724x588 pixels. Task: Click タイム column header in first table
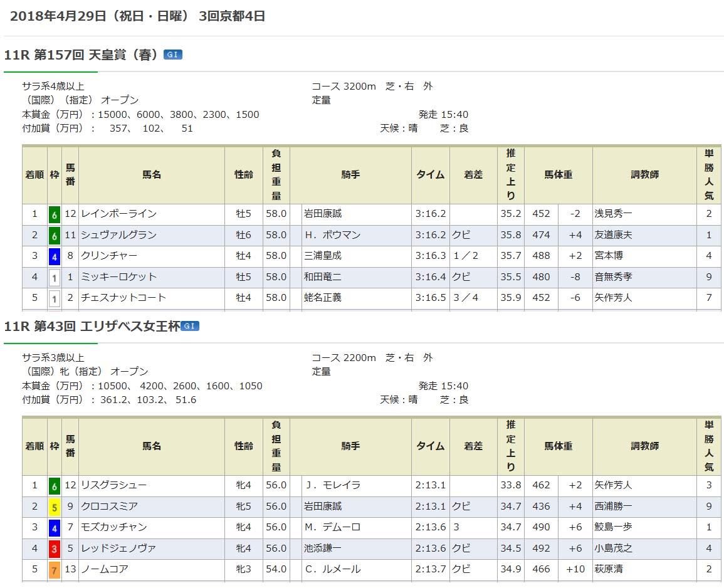click(x=430, y=175)
